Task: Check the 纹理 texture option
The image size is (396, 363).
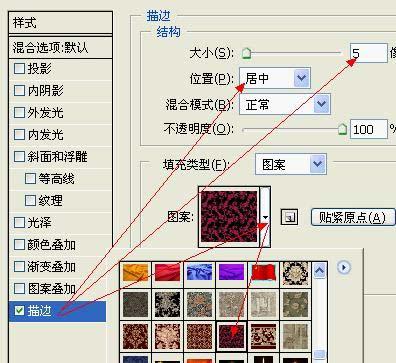Action: (30, 201)
